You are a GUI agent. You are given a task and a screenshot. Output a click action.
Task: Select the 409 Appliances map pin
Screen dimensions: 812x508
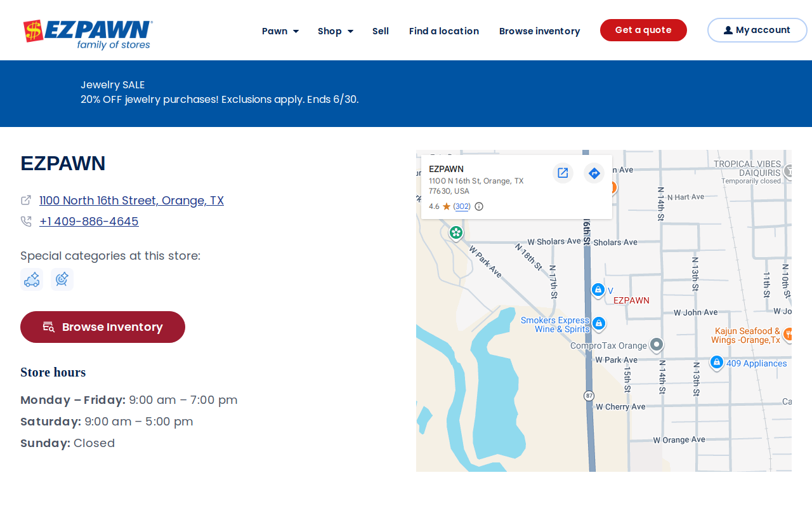point(717,363)
